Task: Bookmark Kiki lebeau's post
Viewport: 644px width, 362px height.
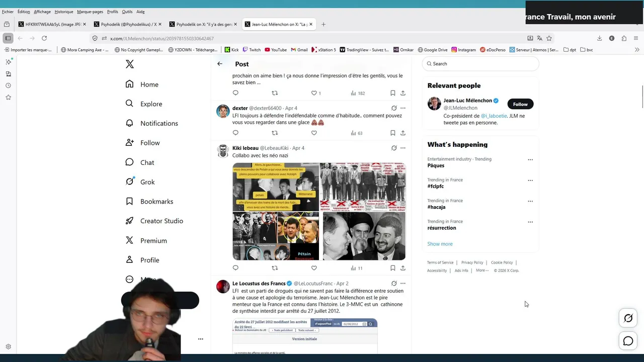Action: [392, 267]
